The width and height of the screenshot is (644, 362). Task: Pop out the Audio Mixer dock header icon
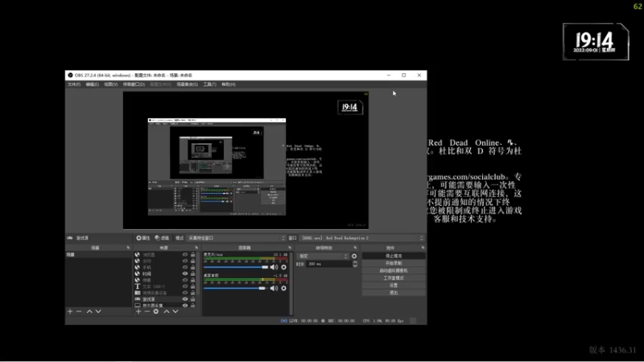coord(290,248)
